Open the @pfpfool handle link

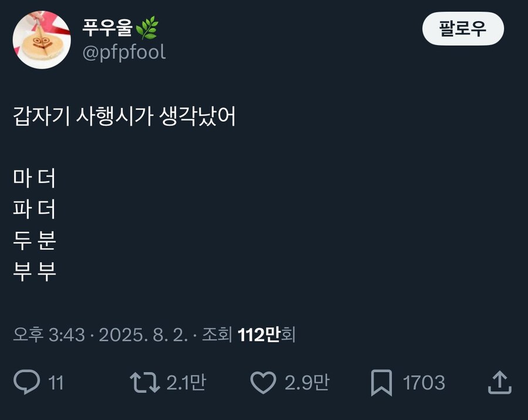(124, 52)
